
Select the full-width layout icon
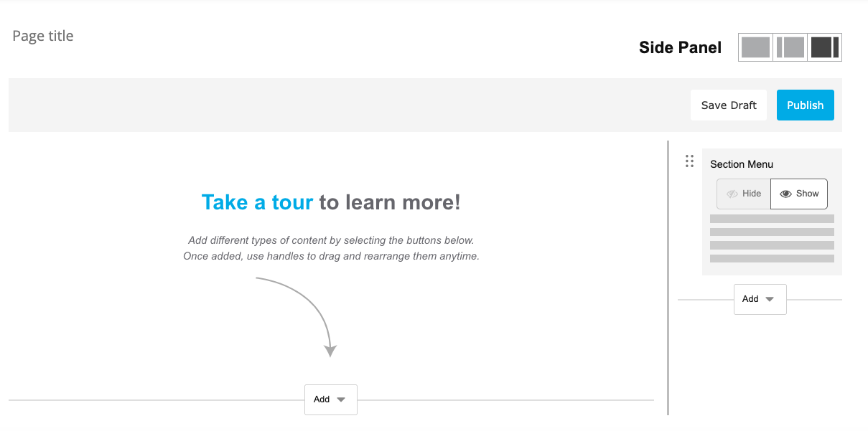pos(755,47)
